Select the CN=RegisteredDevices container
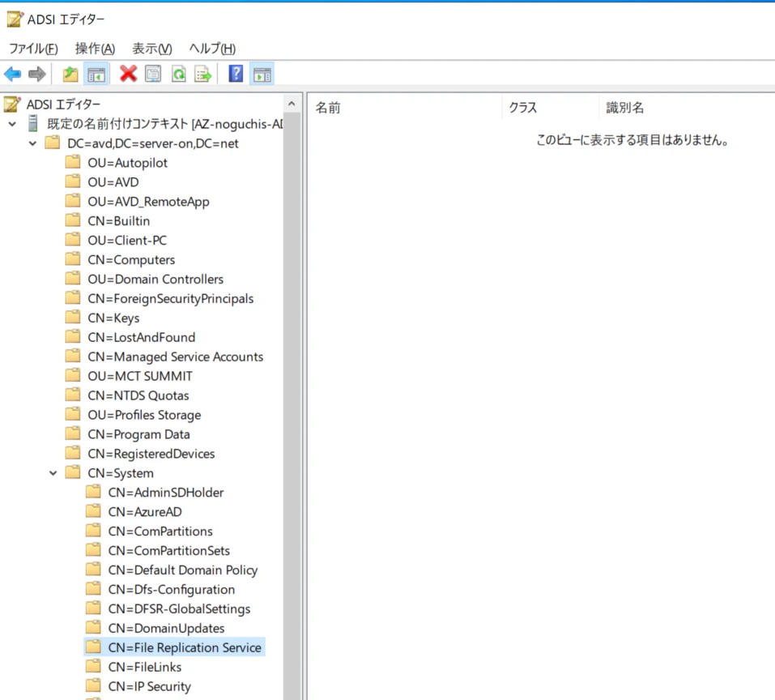The image size is (775, 700). [x=151, y=454]
